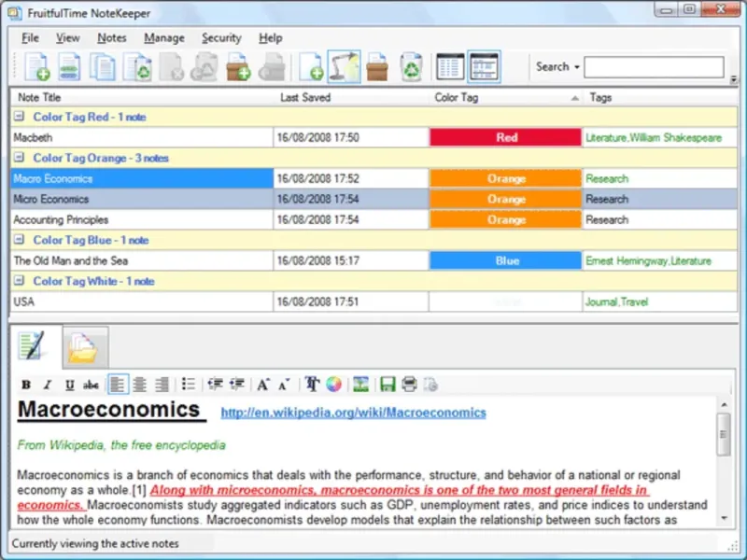Click the recycle bin toolbar icon
This screenshot has height=560, width=747.
coord(411,67)
